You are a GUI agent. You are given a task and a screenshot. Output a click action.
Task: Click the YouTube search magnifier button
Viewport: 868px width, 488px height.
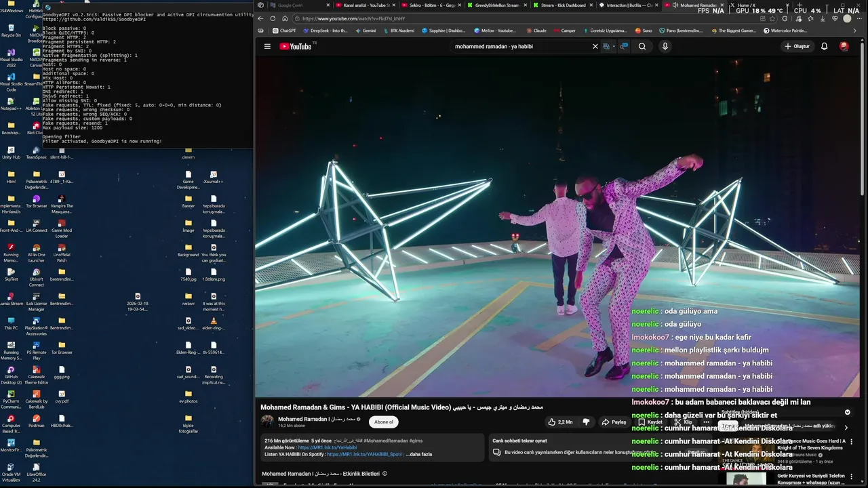[x=642, y=46]
